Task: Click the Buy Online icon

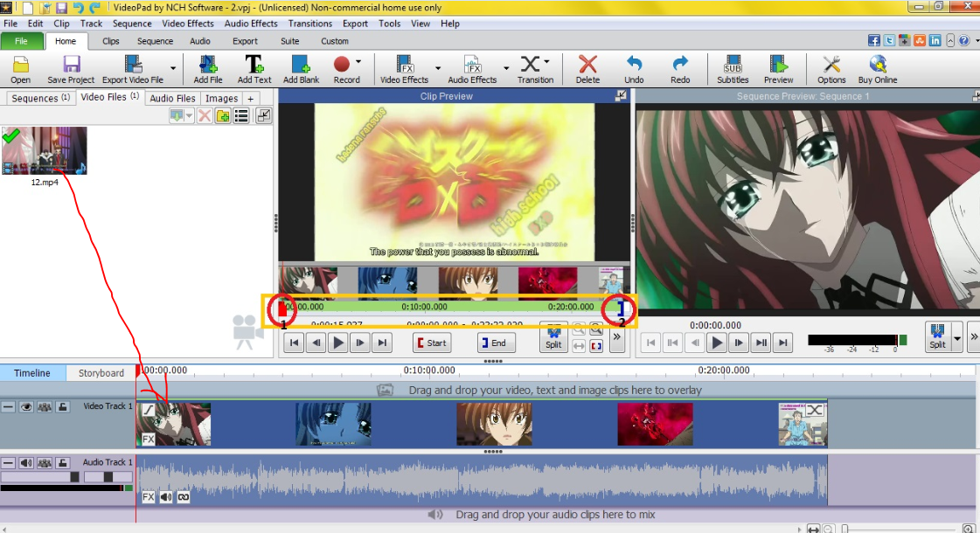Action: [878, 70]
